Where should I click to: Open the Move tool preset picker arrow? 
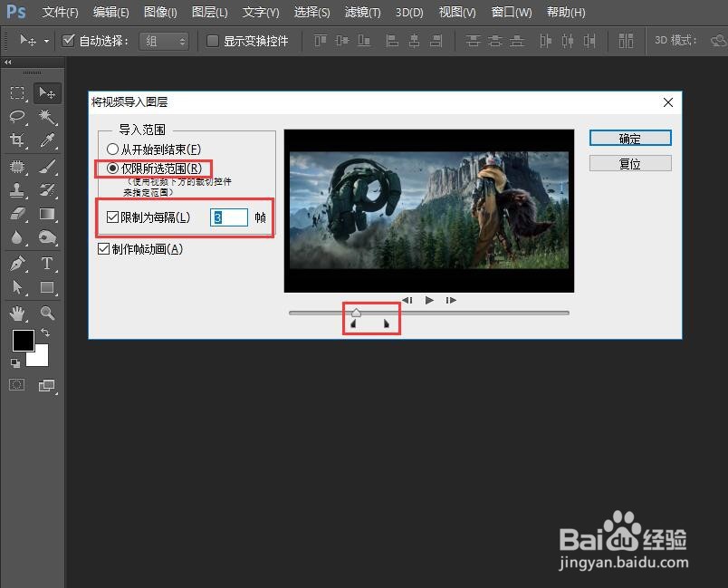pos(46,41)
